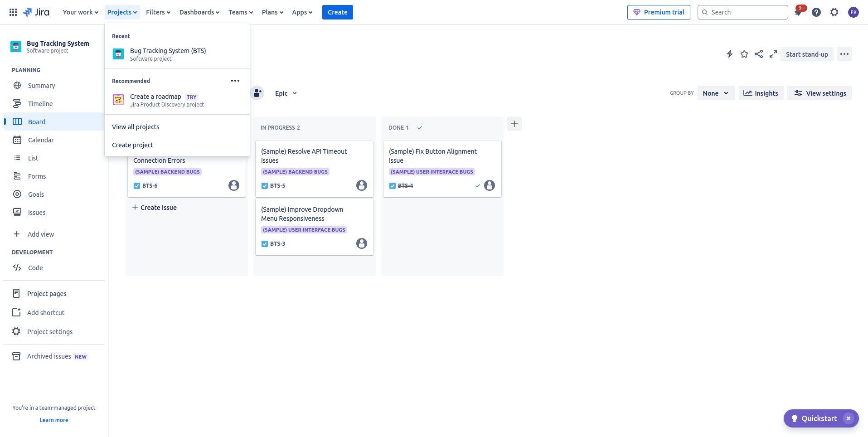Open Jira settings gear icon
868x437 pixels.
[834, 12]
